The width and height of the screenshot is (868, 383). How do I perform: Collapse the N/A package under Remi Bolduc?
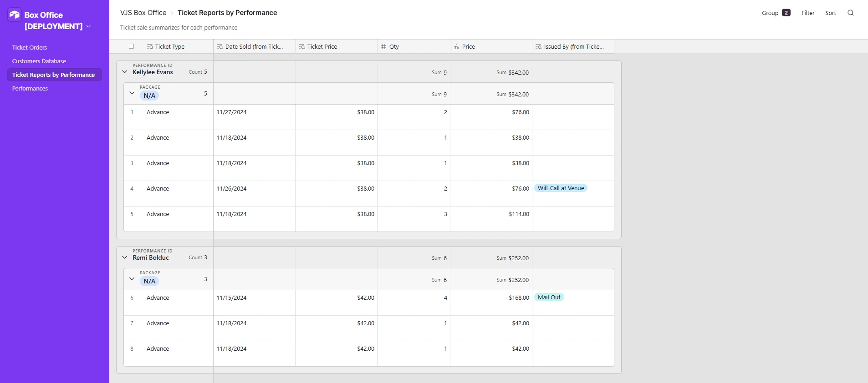pyautogui.click(x=132, y=279)
